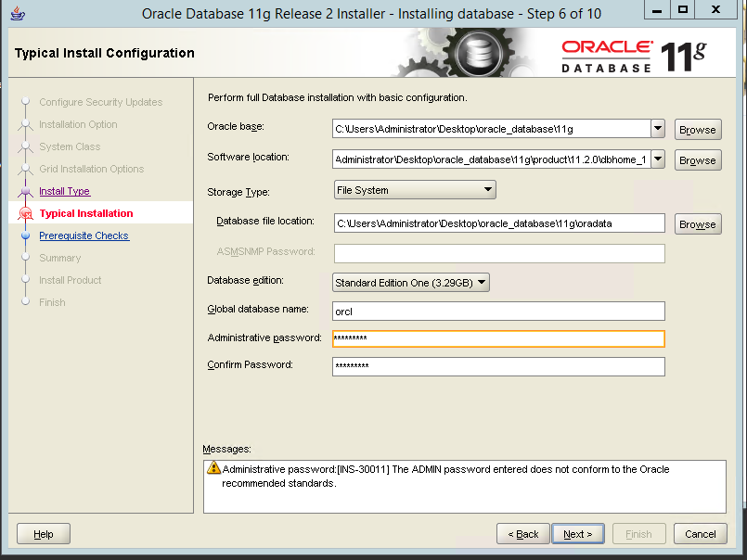Open the Help button

click(44, 534)
